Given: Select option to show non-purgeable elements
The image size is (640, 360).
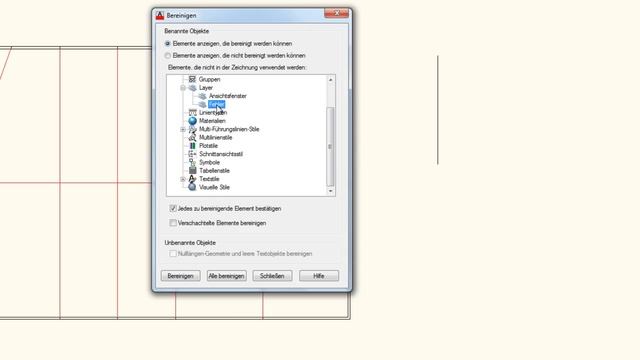Looking at the screenshot, I should pos(168,56).
